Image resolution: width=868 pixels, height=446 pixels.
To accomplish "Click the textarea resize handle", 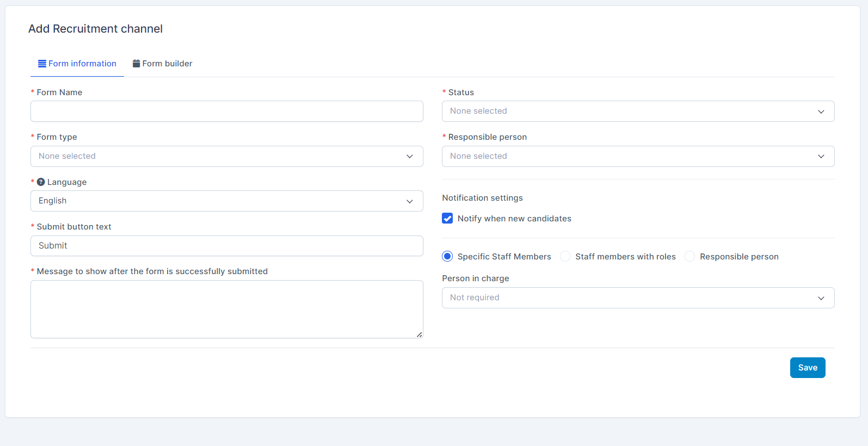I will (419, 334).
